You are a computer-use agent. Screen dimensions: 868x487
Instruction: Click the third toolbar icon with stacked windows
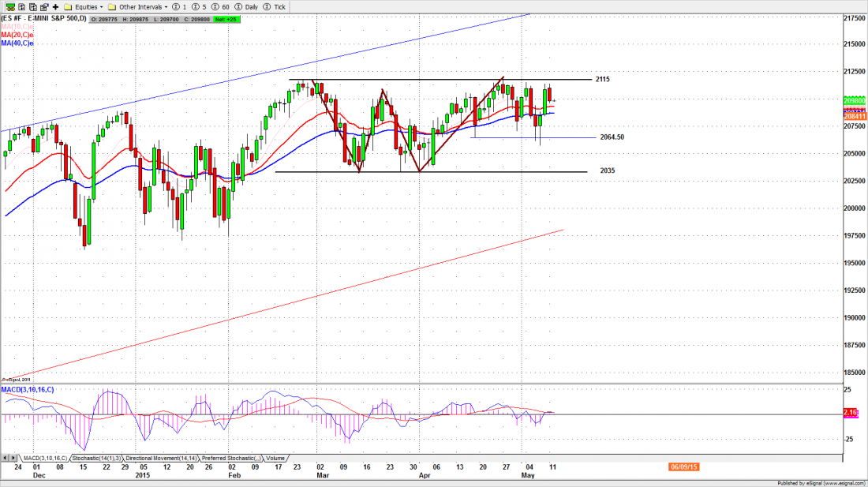pos(33,6)
